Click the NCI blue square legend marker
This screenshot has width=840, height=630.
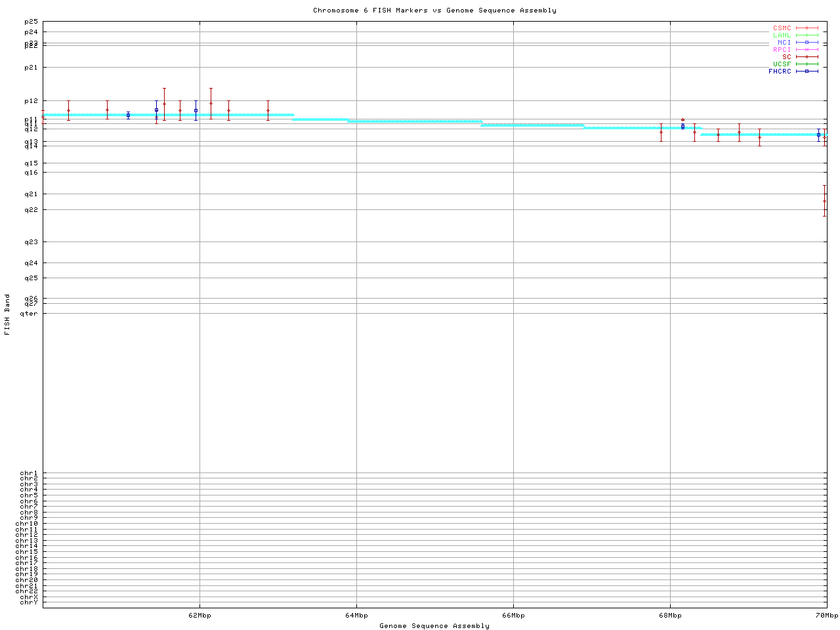807,43
